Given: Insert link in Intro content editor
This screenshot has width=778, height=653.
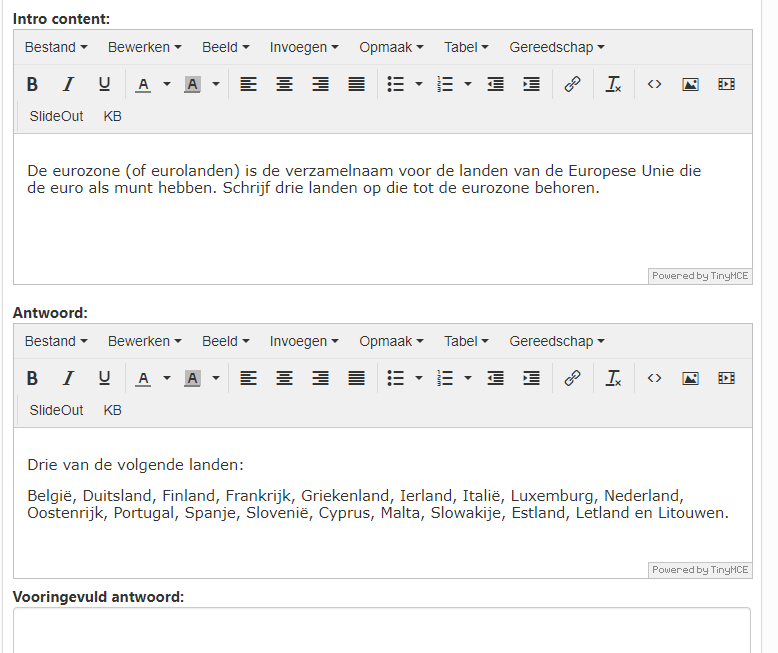Looking at the screenshot, I should point(572,85).
